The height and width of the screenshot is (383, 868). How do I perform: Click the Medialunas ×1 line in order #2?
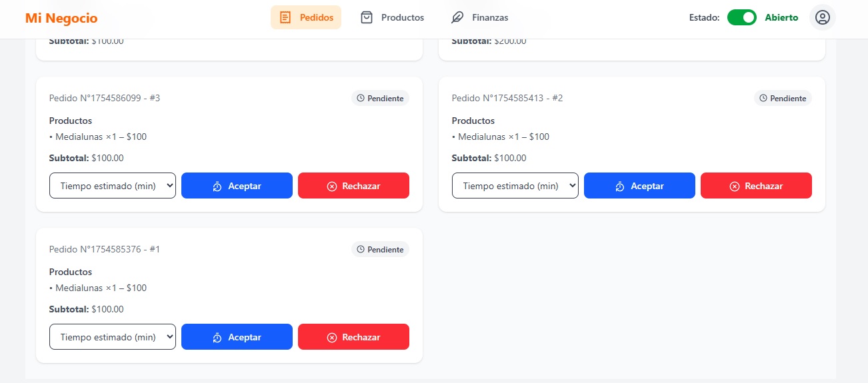point(501,137)
